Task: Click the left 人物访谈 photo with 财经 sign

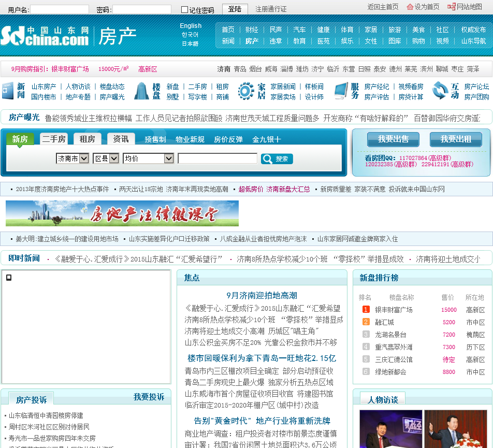Action: [x=391, y=429]
